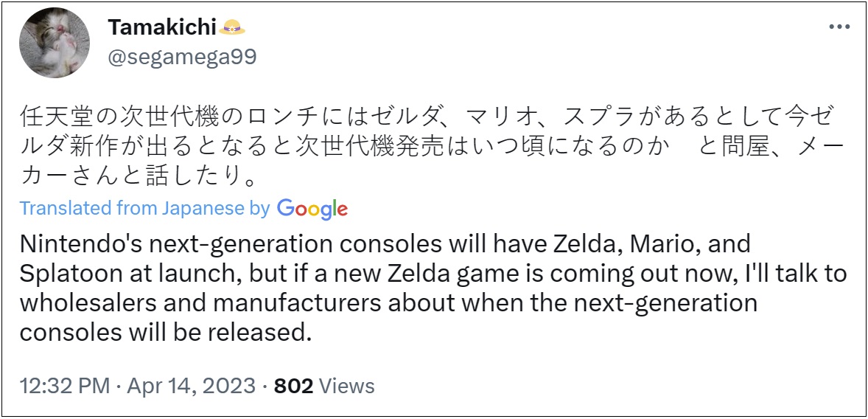The width and height of the screenshot is (868, 419).
Task: Open Tamakichi's profile via display name
Action: click(x=162, y=28)
